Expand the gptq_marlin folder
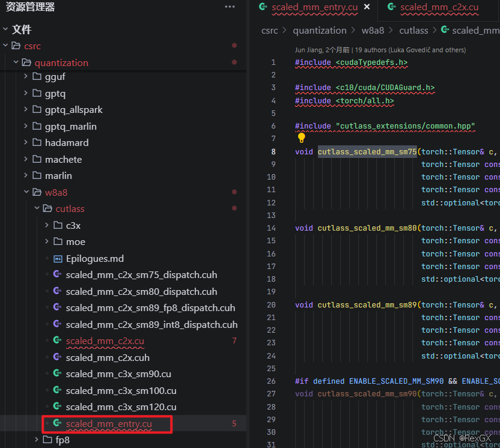This screenshot has height=448, width=500. click(26, 126)
